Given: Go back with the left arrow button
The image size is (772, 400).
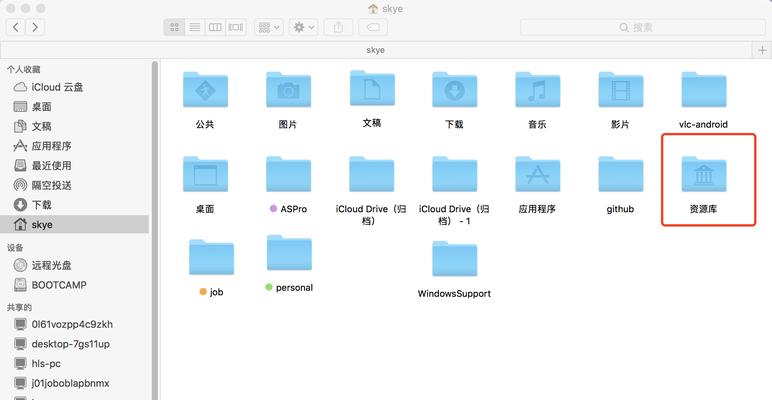Looking at the screenshot, I should [x=16, y=27].
